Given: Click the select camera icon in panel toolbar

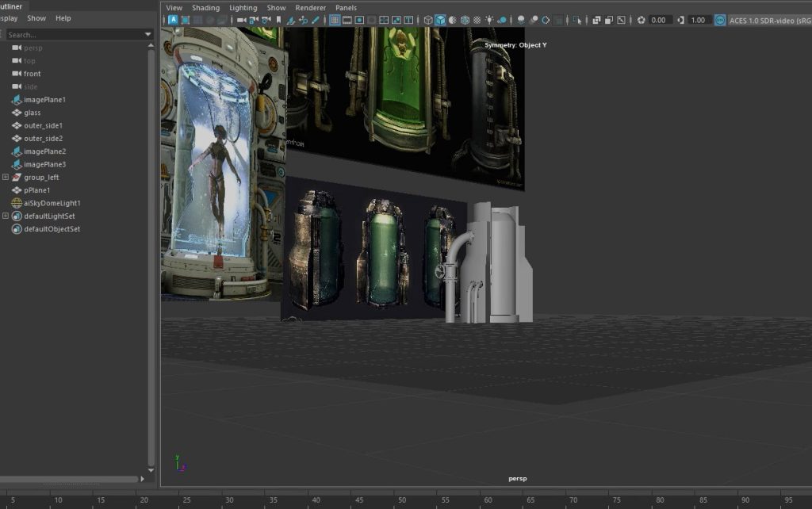Looking at the screenshot, I should (x=241, y=20).
